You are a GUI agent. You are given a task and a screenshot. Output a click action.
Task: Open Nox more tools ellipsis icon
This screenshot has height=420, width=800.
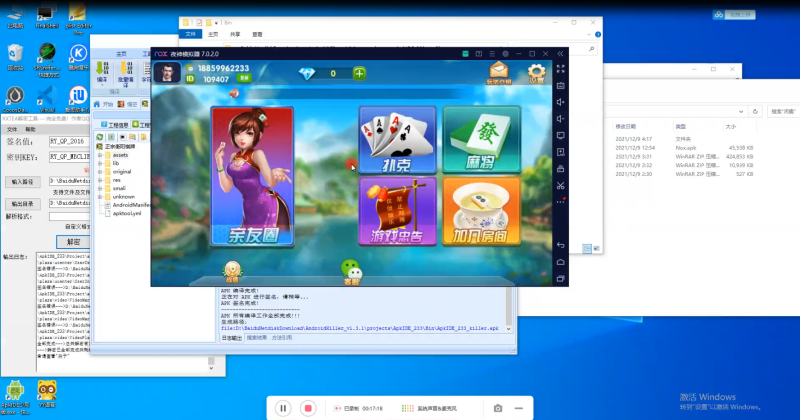(560, 202)
